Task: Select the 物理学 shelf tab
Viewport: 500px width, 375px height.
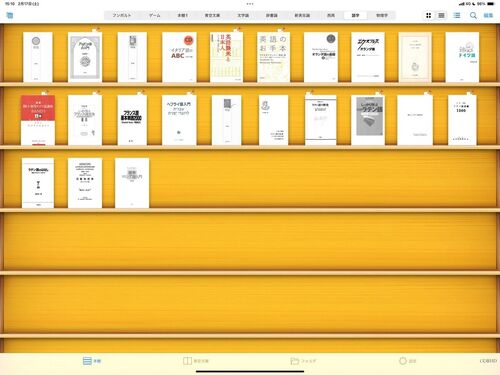Action: pos(382,15)
